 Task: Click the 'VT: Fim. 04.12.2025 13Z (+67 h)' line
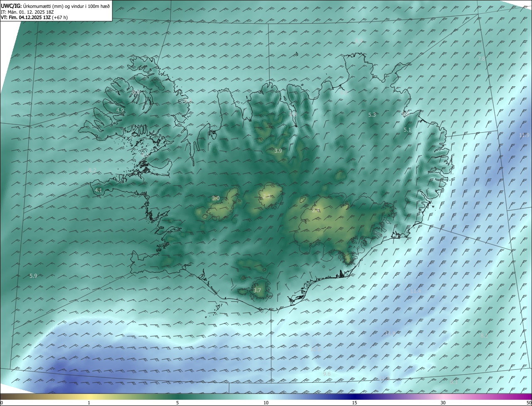[x=33, y=17]
